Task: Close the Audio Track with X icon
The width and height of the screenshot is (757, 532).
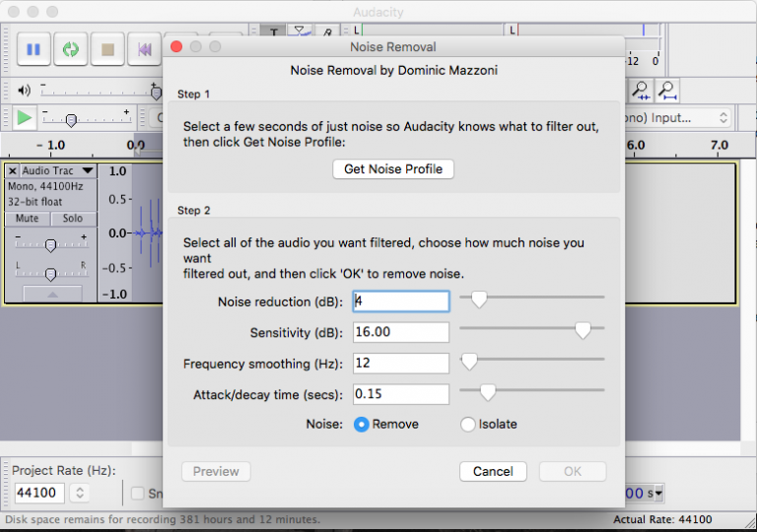Action: click(x=13, y=171)
